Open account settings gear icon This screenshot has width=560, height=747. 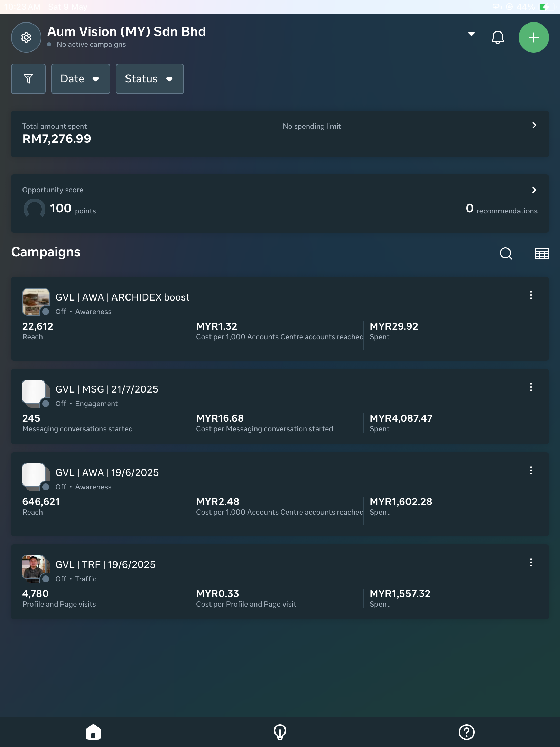pyautogui.click(x=26, y=37)
